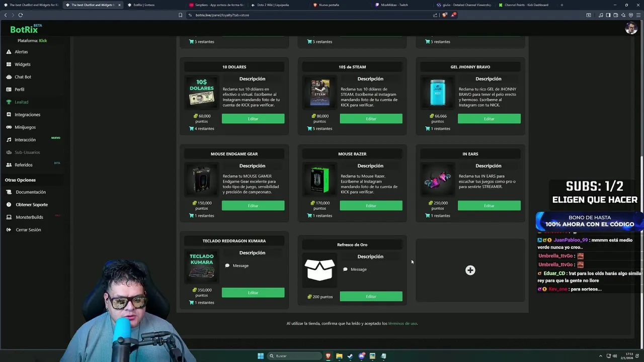Click the Refresco de Oro box icon
Viewport: 644px width, 362px height.
[x=319, y=270]
